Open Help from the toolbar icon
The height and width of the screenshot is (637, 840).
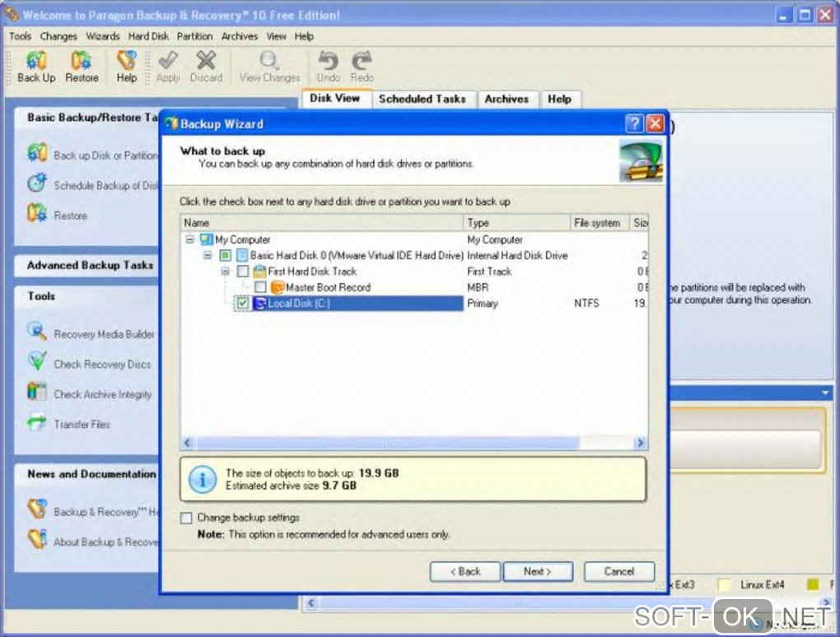127,60
